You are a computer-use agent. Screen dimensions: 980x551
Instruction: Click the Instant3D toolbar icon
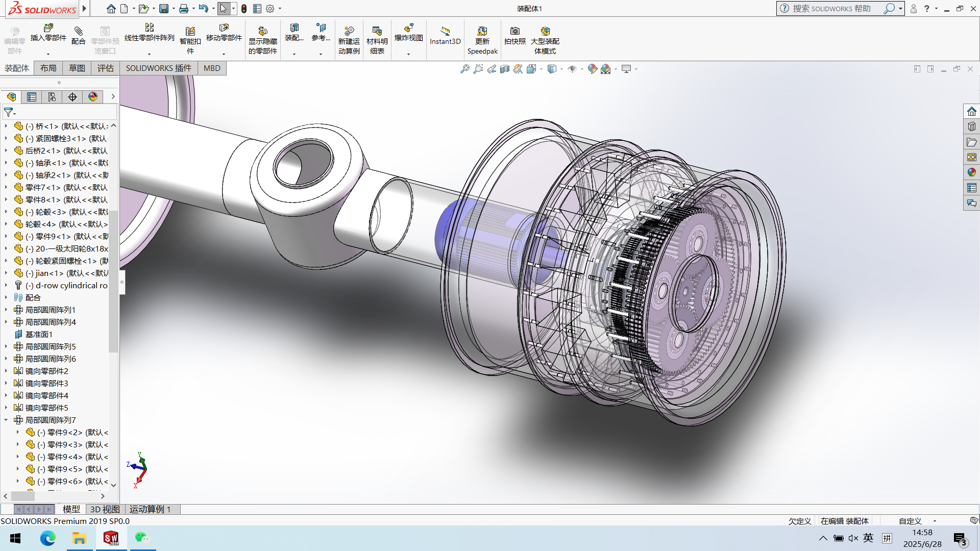point(445,32)
